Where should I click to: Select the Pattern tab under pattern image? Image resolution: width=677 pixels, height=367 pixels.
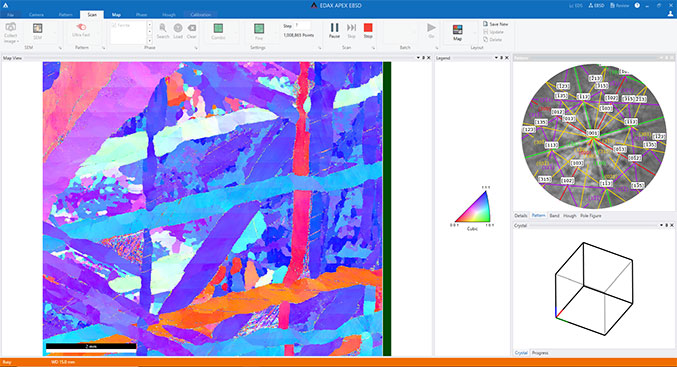pos(538,215)
